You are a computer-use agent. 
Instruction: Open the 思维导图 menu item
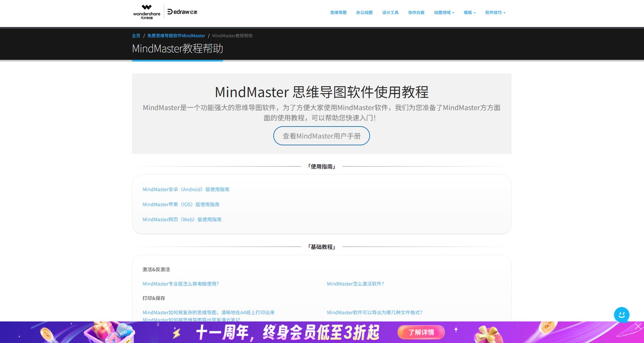coord(338,13)
